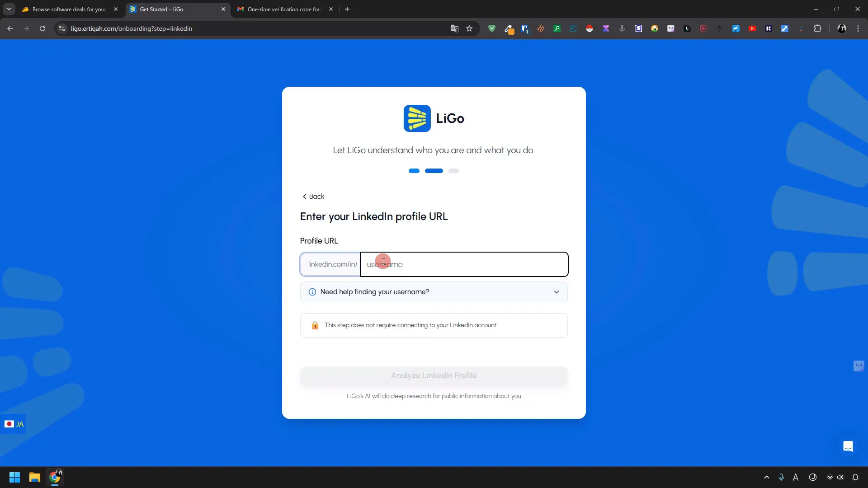This screenshot has width=868, height=488.
Task: Open the Pokeball extension icon
Action: 590,28
